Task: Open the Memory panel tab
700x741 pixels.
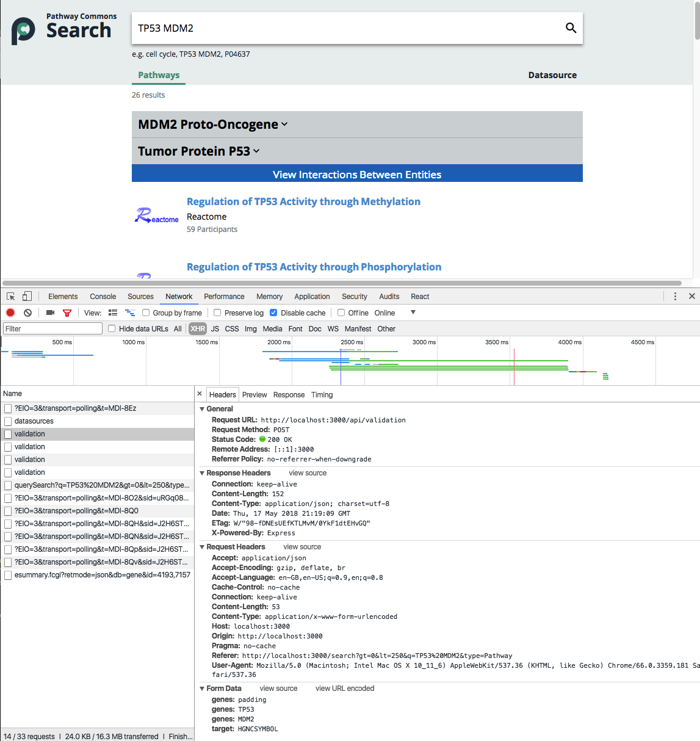Action: pyautogui.click(x=269, y=297)
